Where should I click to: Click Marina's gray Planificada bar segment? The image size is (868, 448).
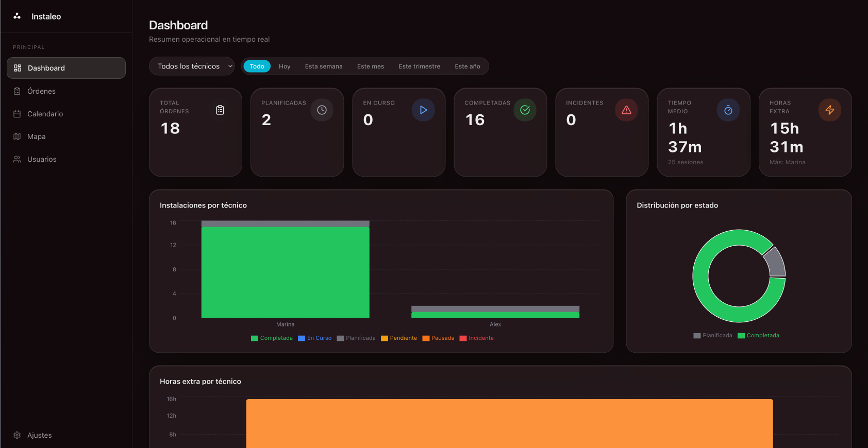coord(285,223)
